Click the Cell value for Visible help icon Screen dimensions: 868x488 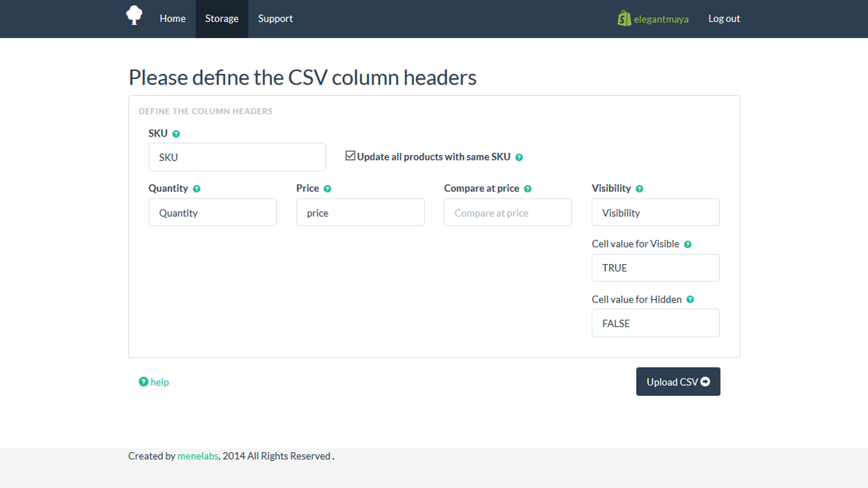click(688, 244)
